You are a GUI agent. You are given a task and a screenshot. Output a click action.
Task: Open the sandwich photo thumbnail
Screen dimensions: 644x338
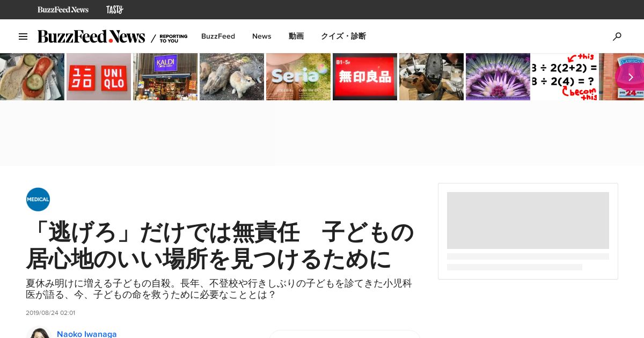32,77
